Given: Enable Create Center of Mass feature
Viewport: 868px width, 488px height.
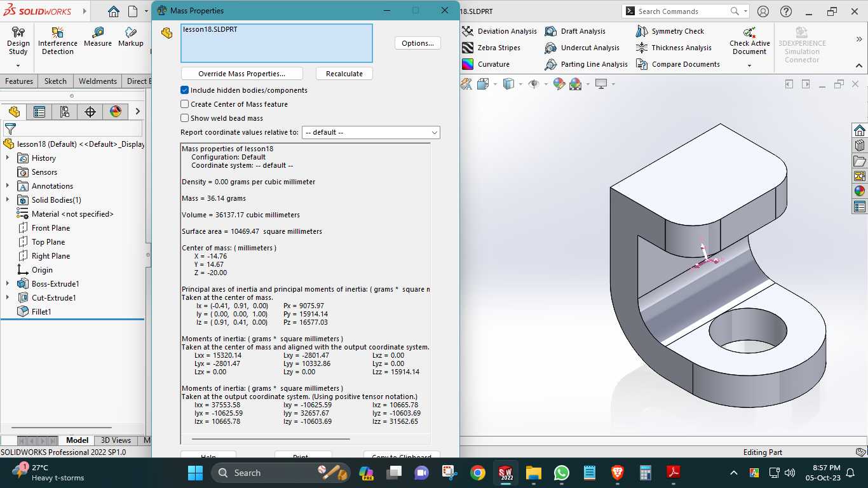Looking at the screenshot, I should (x=185, y=104).
